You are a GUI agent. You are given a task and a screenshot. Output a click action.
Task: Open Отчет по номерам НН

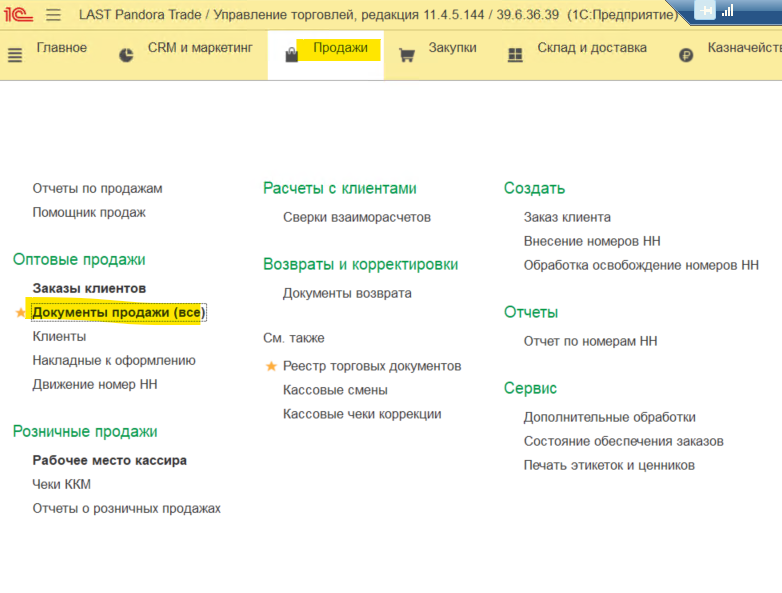[x=590, y=341]
